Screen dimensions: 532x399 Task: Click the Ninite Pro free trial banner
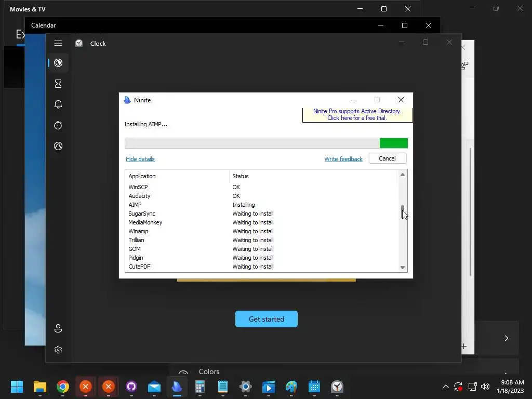click(357, 115)
